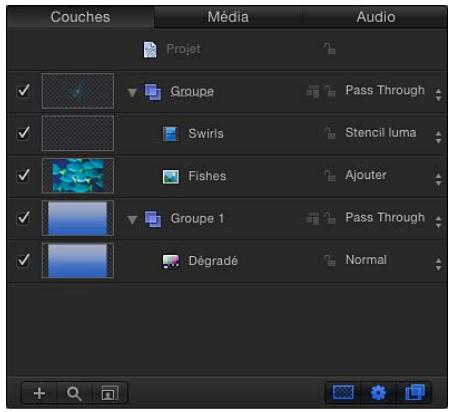Lock the Dégradé layer
Viewport: 451px width, 412px height.
[330, 260]
